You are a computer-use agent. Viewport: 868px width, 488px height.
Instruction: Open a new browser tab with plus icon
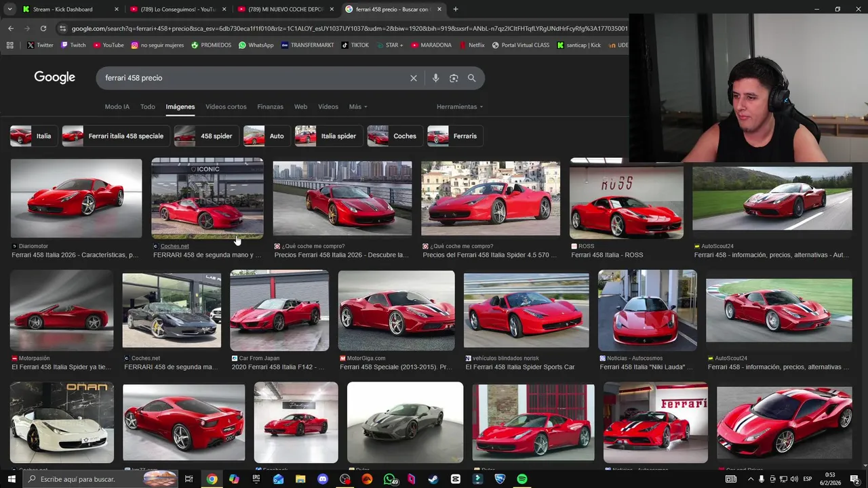pyautogui.click(x=456, y=9)
